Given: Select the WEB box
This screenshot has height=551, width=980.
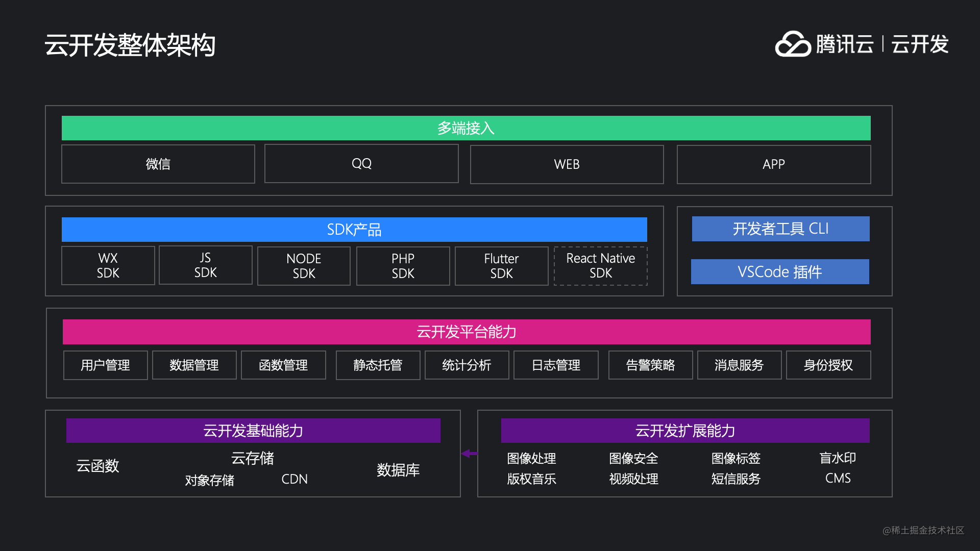Looking at the screenshot, I should click(567, 164).
